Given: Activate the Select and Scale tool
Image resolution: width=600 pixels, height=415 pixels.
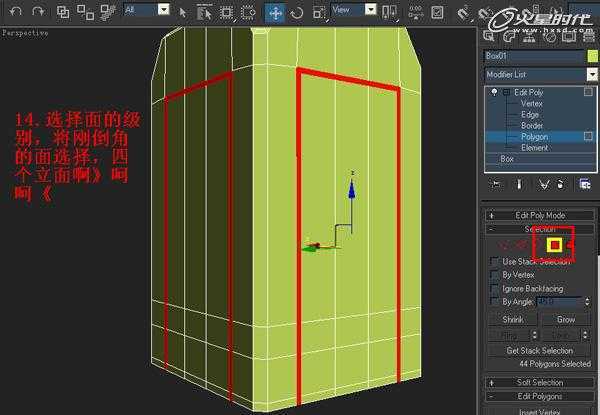Looking at the screenshot, I should click(318, 13).
